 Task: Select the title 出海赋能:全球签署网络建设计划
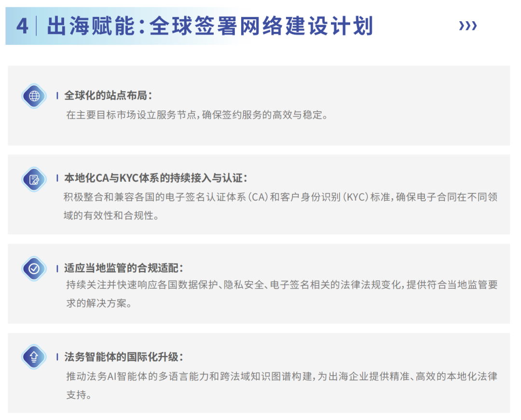pyautogui.click(x=210, y=26)
